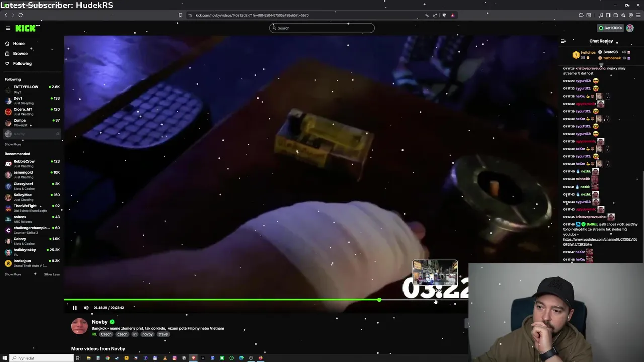
Task: Click the browser address bar URL
Action: tap(252, 15)
